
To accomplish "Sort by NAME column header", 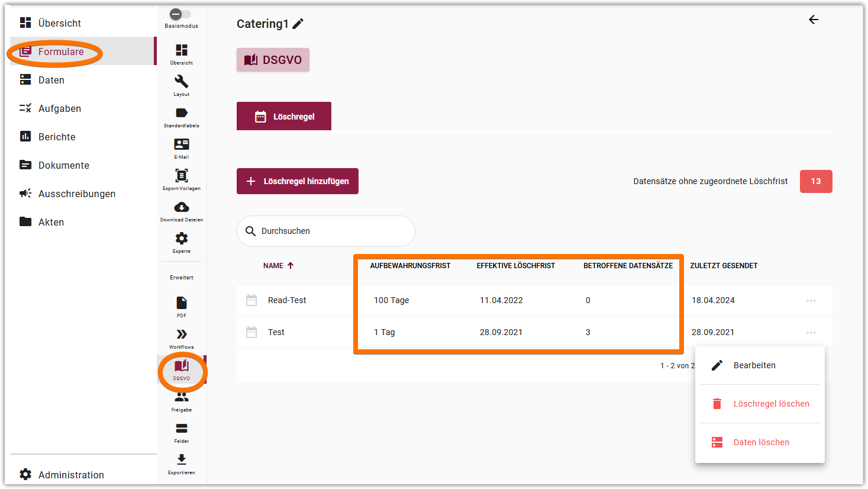I will [x=279, y=266].
